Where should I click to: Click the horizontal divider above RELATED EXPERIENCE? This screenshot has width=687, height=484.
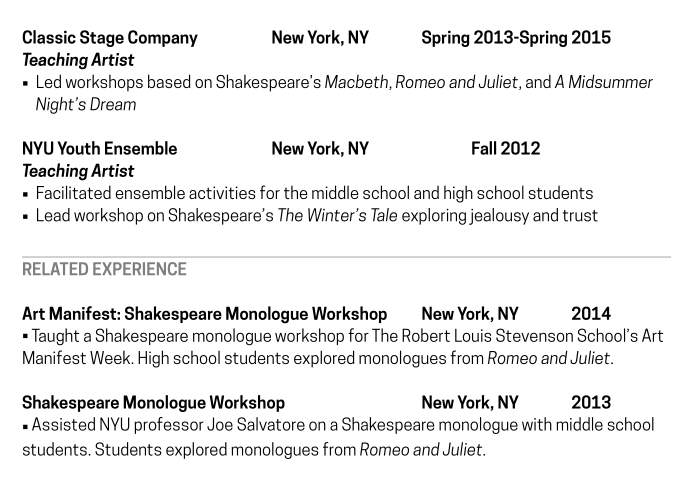tap(346, 257)
